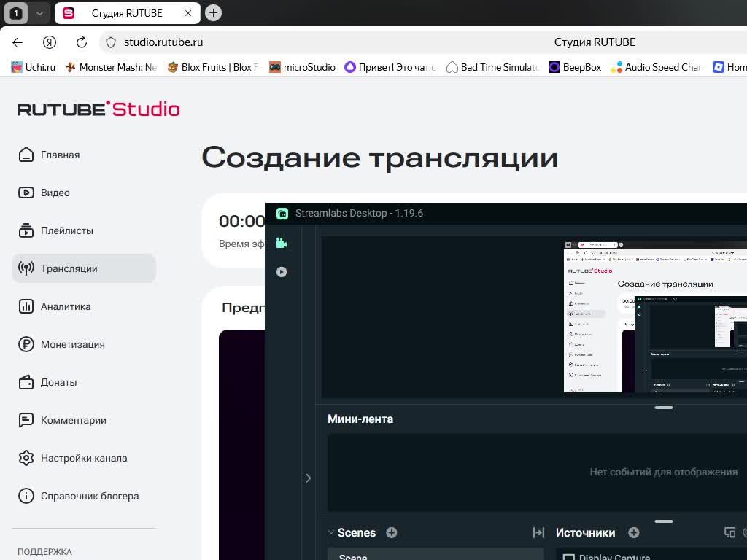The image size is (747, 560).
Task: Add a new source with plus icon
Action: pyautogui.click(x=634, y=533)
